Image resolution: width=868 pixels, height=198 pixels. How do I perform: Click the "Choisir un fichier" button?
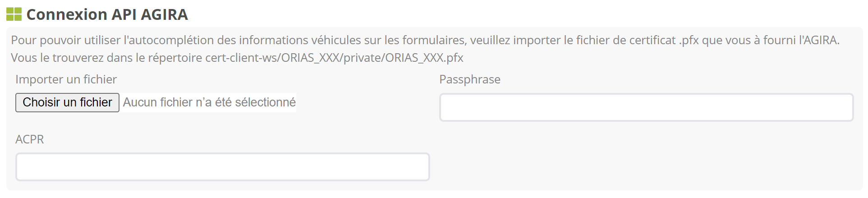[x=67, y=102]
